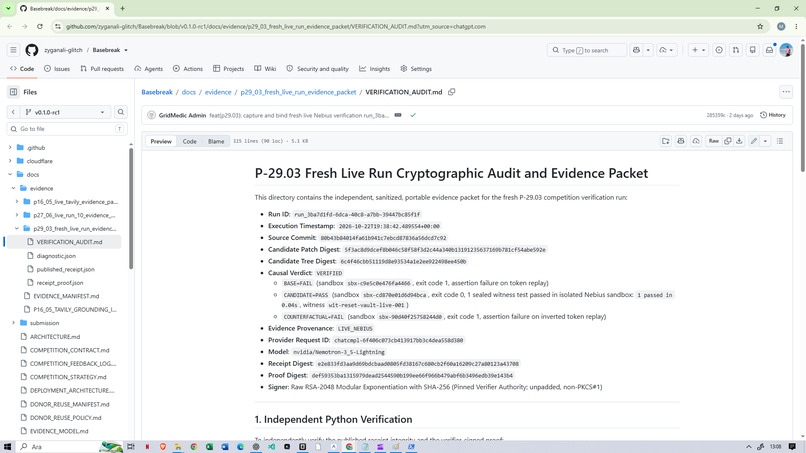Viewport: 806px width, 453px height.
Task: Open more file actions three-dots button
Action: click(786, 92)
